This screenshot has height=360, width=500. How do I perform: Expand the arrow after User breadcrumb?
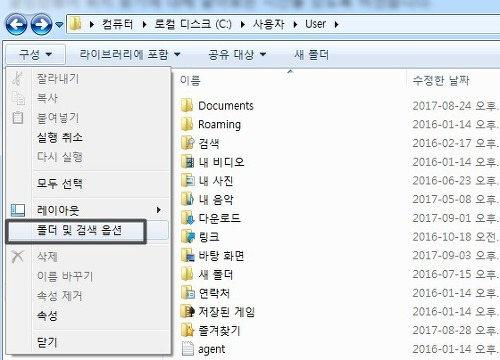click(336, 24)
